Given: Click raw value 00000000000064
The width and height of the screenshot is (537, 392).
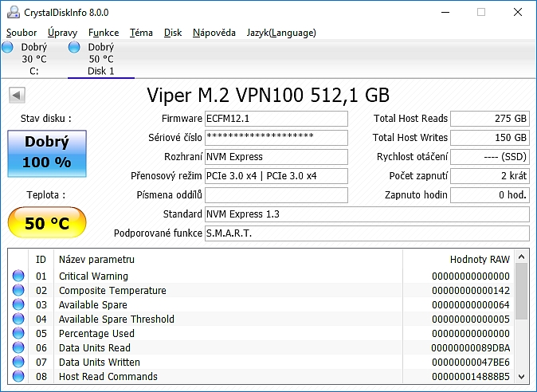Looking at the screenshot, I should coord(471,305).
